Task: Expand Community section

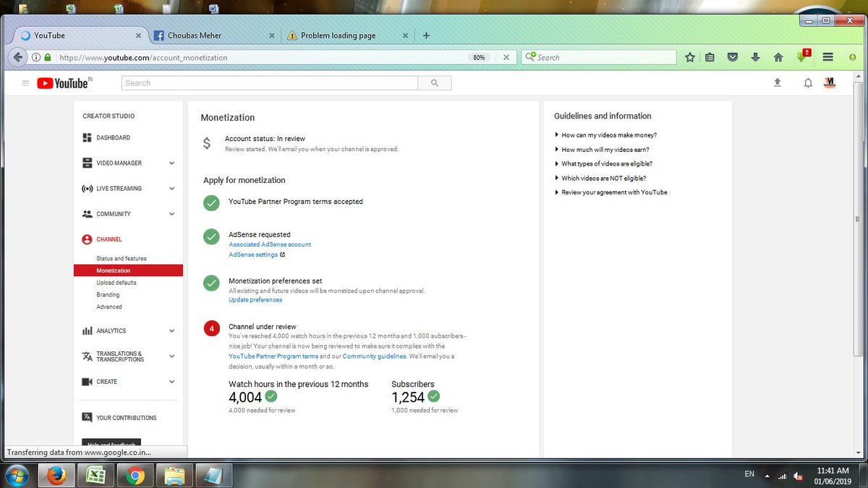Action: click(x=171, y=214)
